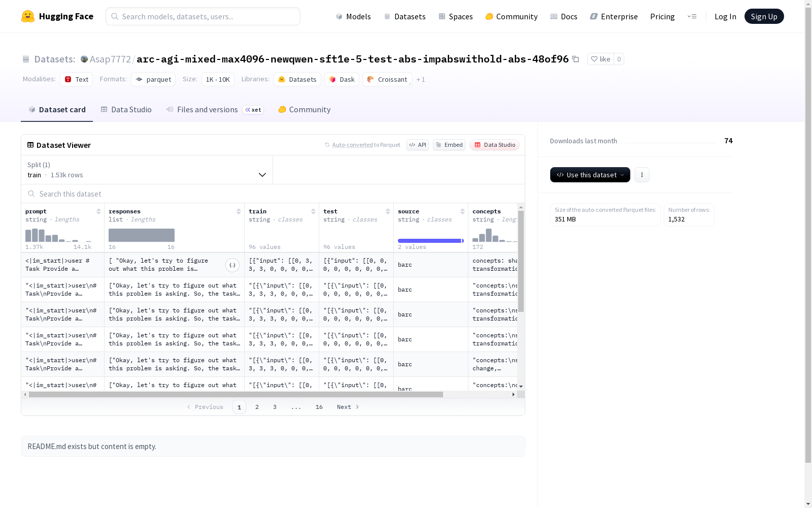Copy dataset name with the copy icon
This screenshot has width=812, height=508.
(x=576, y=59)
